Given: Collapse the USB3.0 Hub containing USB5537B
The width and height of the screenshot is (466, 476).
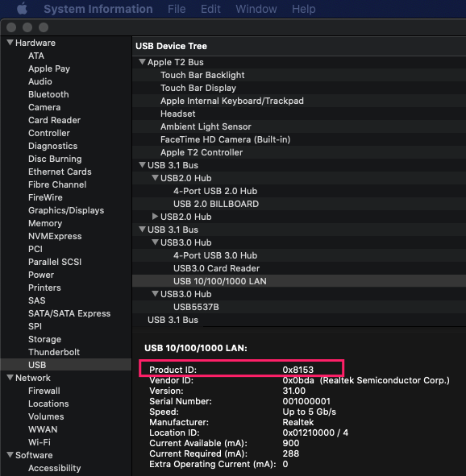Looking at the screenshot, I should click(x=156, y=293).
